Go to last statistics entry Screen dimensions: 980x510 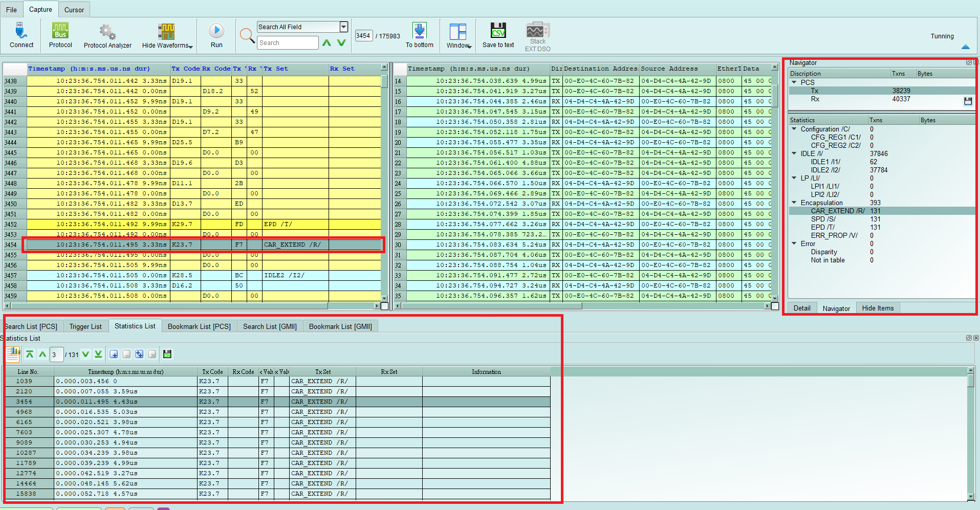pyautogui.click(x=98, y=354)
